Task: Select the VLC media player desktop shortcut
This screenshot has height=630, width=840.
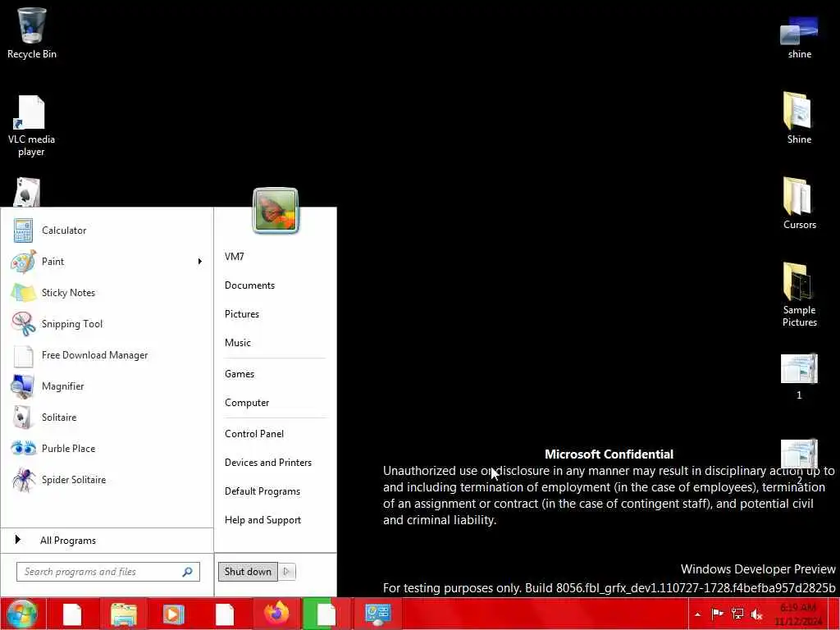Action: pos(31,126)
